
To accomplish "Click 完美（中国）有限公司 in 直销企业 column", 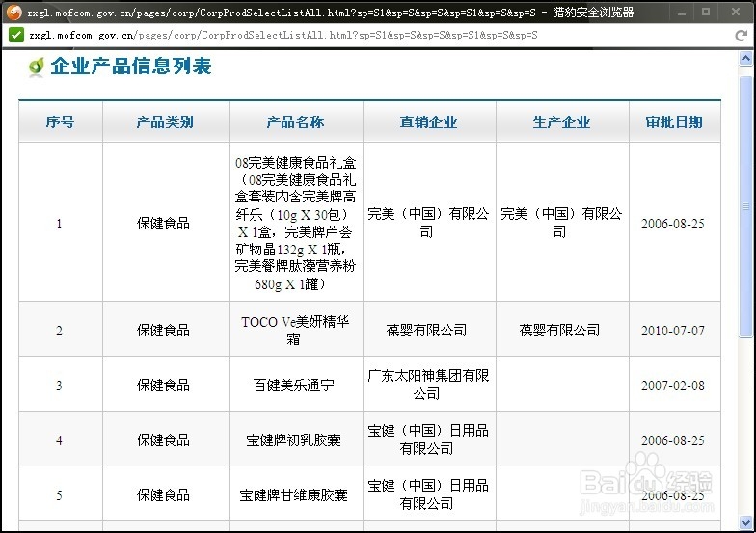I will coord(428,222).
